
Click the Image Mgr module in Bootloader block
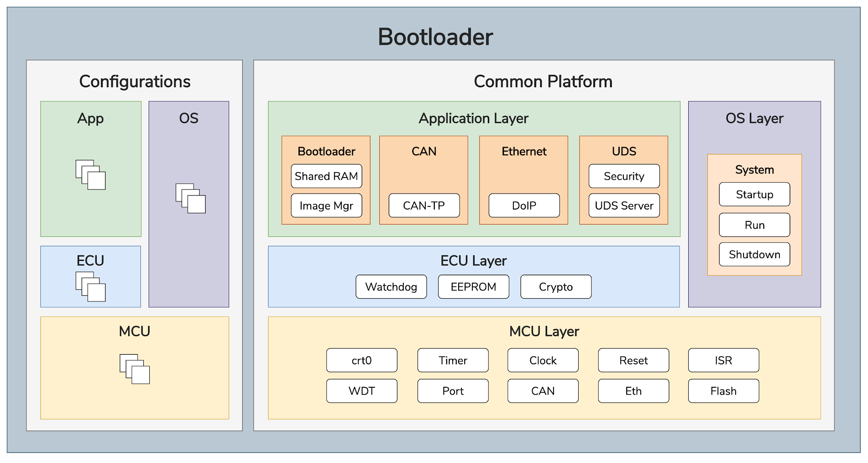[x=326, y=206]
